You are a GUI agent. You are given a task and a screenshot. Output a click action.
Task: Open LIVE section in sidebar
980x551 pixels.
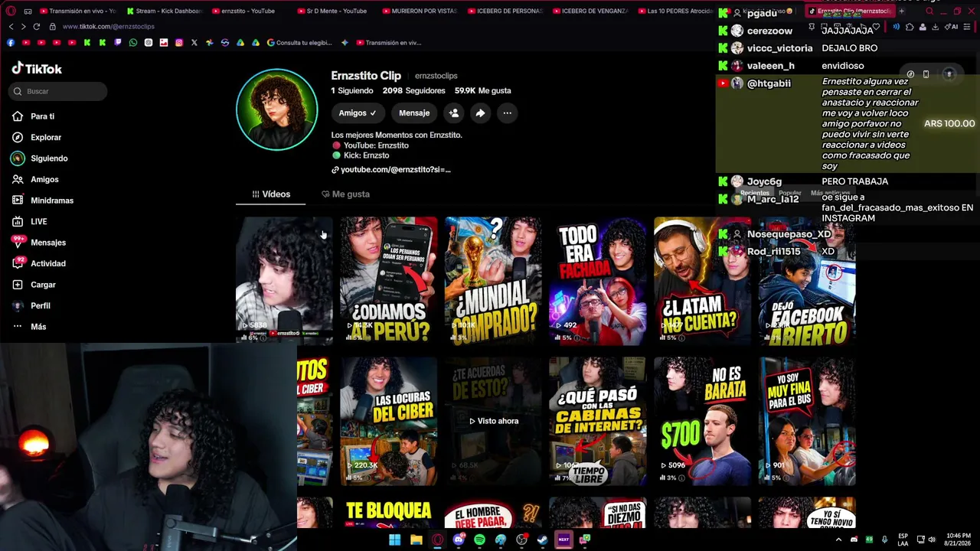point(30,221)
